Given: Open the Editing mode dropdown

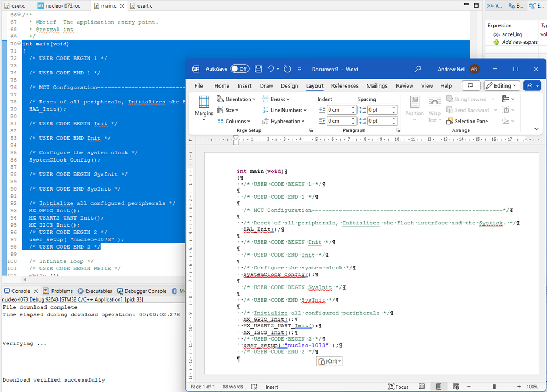Looking at the screenshot, I should click(x=502, y=86).
